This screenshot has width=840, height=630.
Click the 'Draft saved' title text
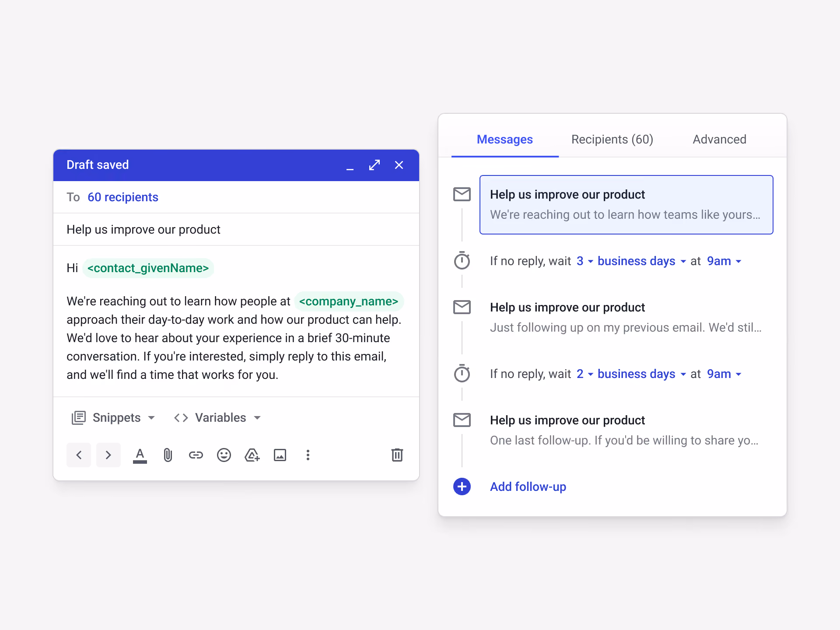click(x=98, y=165)
